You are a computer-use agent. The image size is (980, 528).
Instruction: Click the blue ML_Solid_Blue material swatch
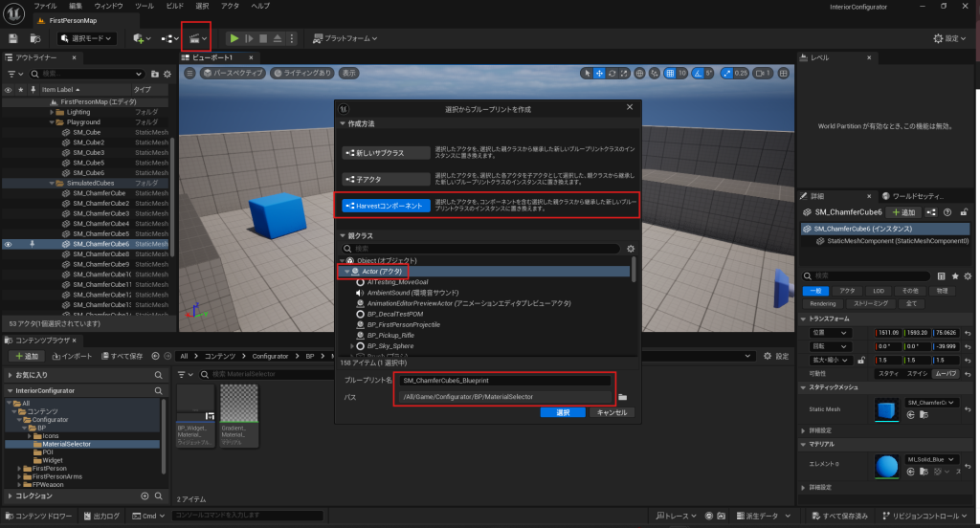click(886, 466)
